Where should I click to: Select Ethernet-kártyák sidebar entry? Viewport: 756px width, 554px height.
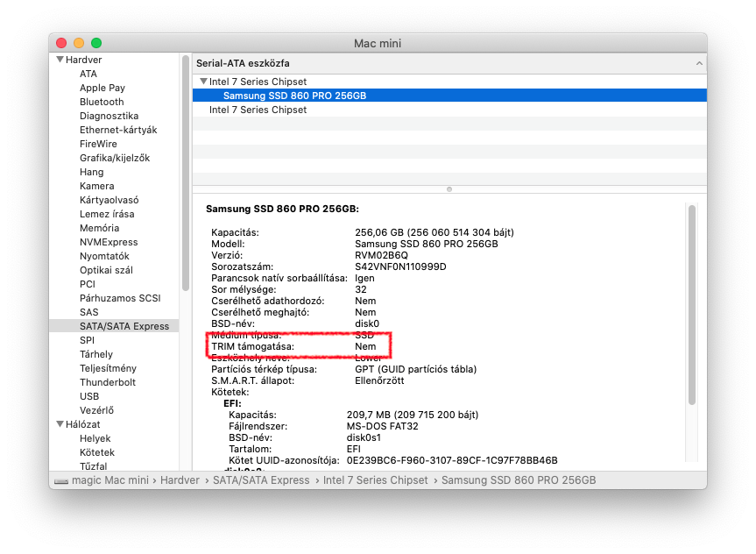pyautogui.click(x=118, y=130)
